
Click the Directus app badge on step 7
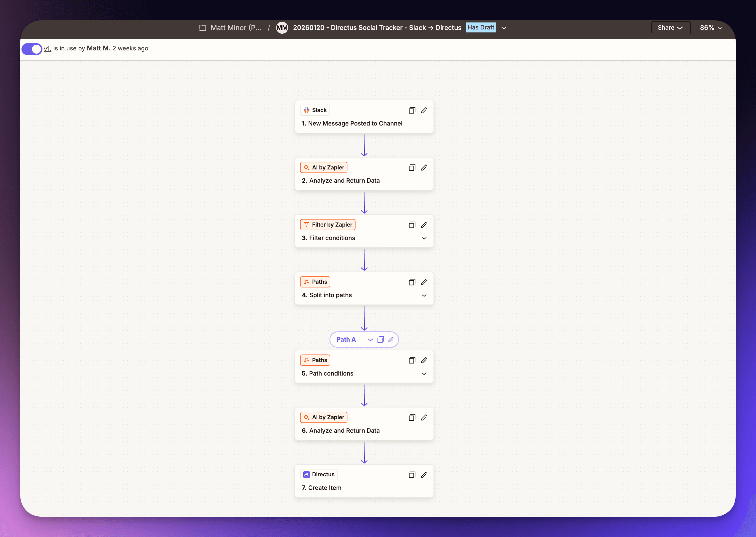tap(319, 475)
